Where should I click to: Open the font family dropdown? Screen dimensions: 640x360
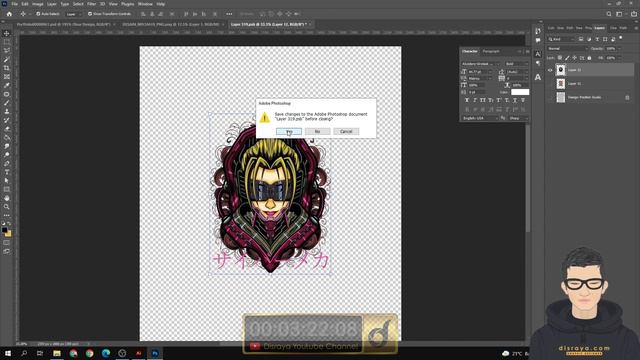click(x=480, y=64)
